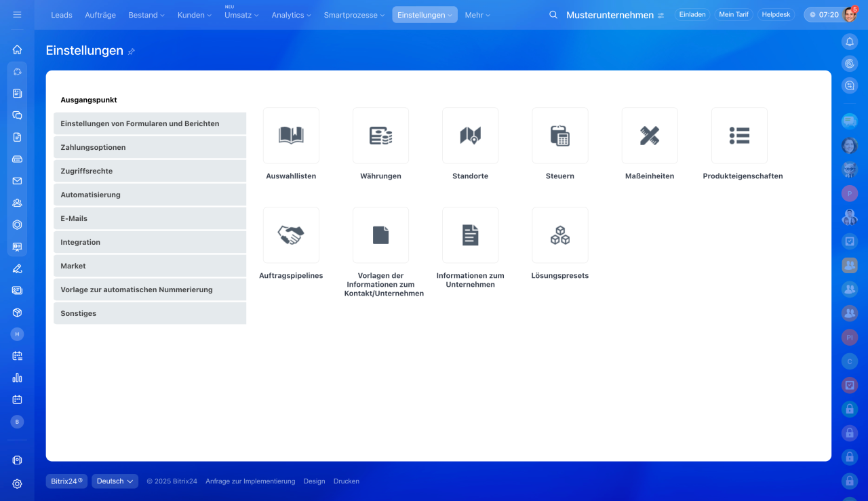Open the Maßeinheiten ruler icon

click(x=649, y=136)
